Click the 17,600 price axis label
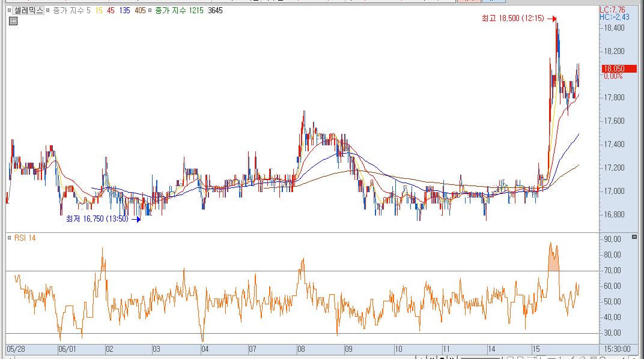Screen dimensions: 644x359 point(614,121)
